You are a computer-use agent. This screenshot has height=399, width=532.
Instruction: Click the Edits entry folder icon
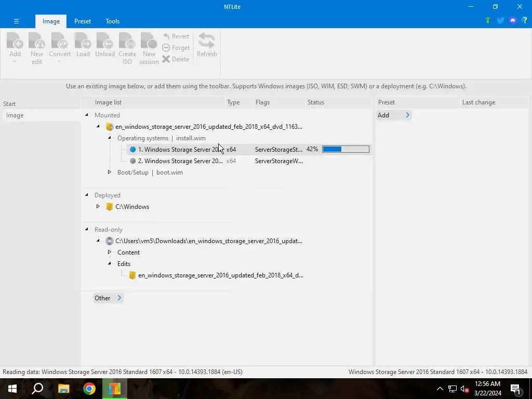tap(132, 275)
